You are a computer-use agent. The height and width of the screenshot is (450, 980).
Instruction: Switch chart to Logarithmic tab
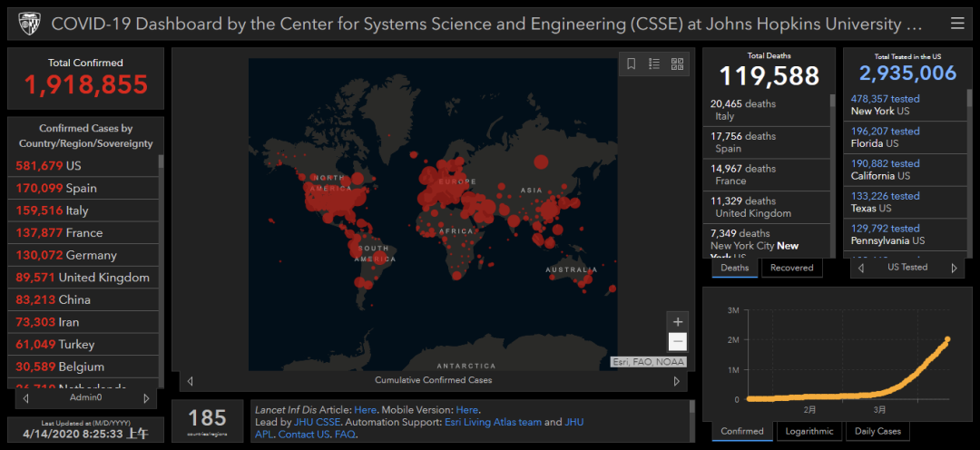coord(809,432)
